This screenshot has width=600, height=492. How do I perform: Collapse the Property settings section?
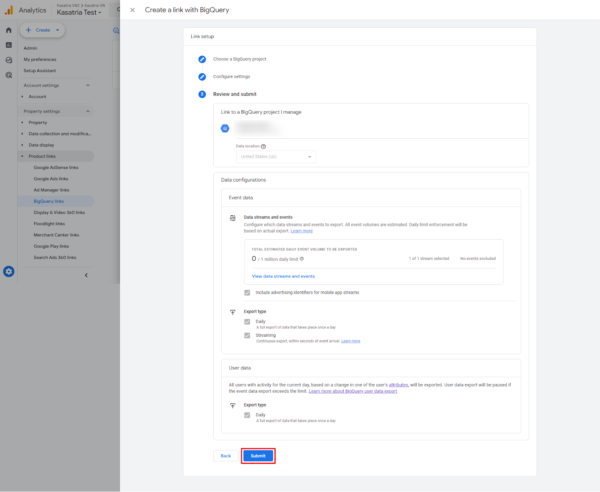pyautogui.click(x=88, y=111)
